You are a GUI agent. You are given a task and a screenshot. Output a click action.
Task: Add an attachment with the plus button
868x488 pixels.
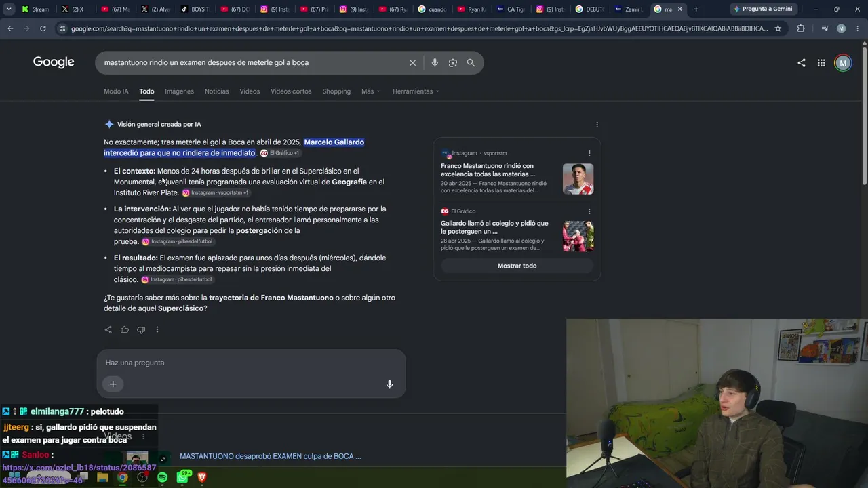pos(113,384)
